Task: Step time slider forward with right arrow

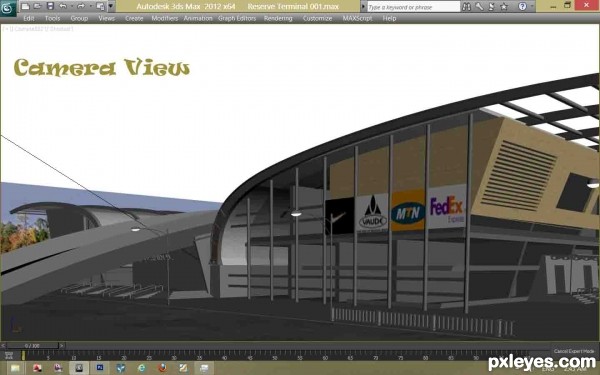Action: pos(62,346)
